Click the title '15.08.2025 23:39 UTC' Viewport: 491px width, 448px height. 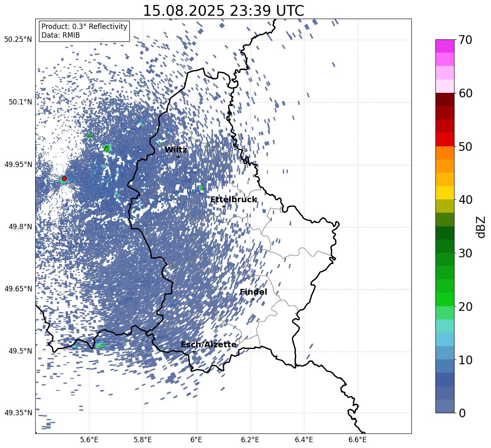pos(223,11)
